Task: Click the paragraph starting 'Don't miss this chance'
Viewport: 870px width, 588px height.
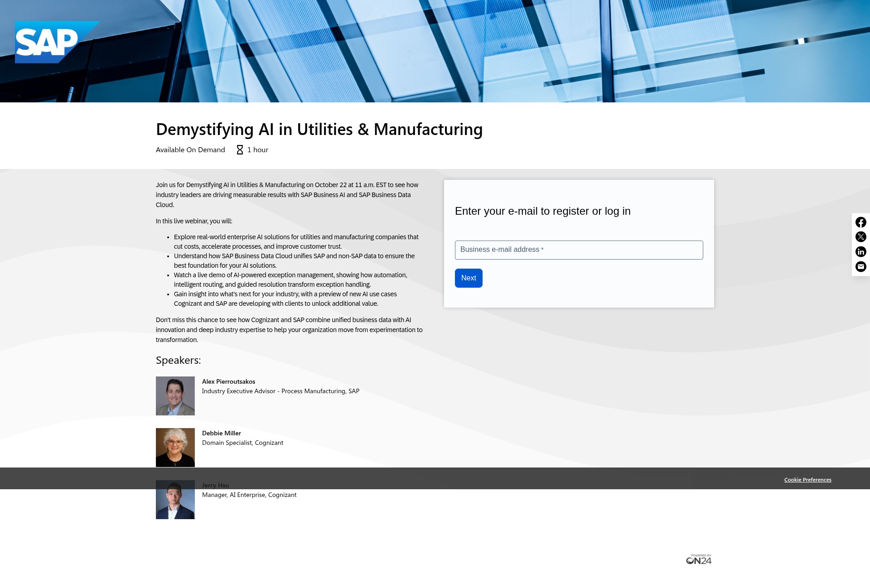Action: 289,330
